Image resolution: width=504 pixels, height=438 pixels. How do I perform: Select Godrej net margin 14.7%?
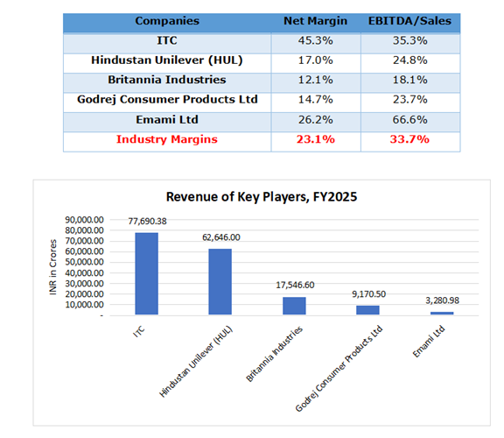click(x=315, y=100)
